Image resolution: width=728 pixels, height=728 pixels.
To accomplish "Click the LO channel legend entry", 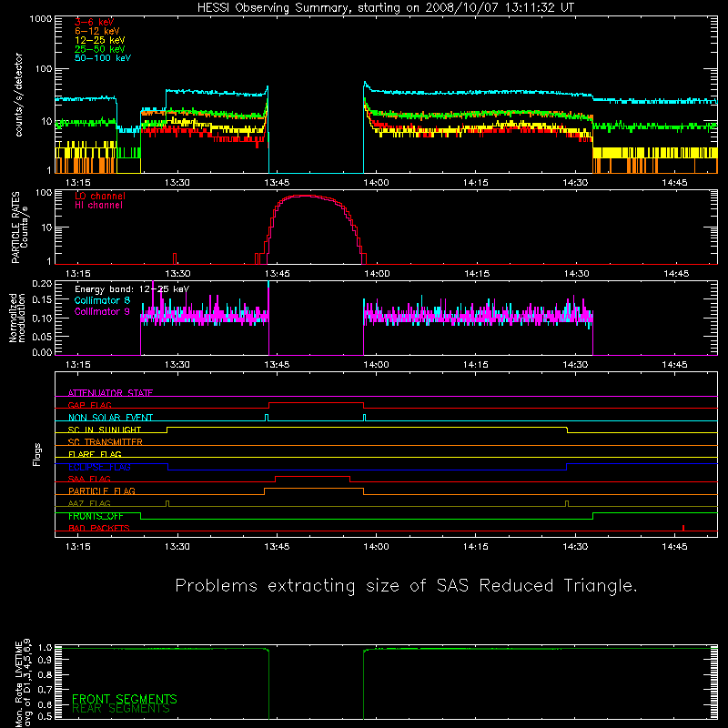I will tap(100, 196).
